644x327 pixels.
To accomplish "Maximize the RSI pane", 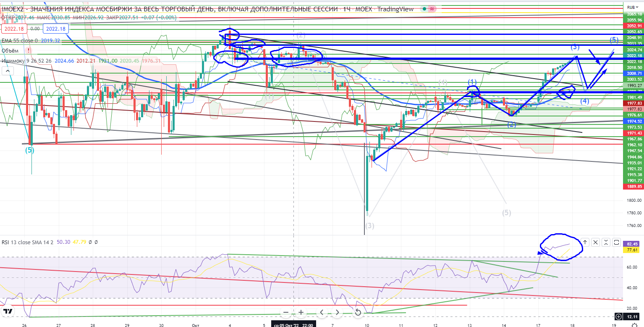I will pos(616,242).
